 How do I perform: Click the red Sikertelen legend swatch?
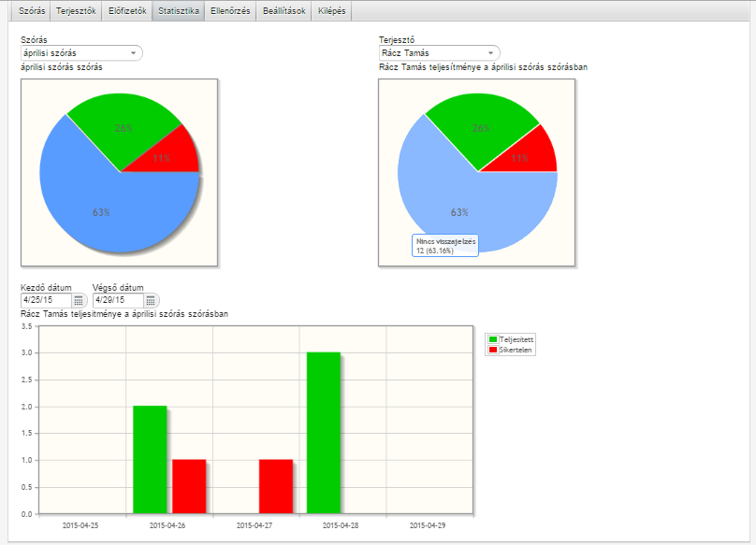pyautogui.click(x=493, y=350)
